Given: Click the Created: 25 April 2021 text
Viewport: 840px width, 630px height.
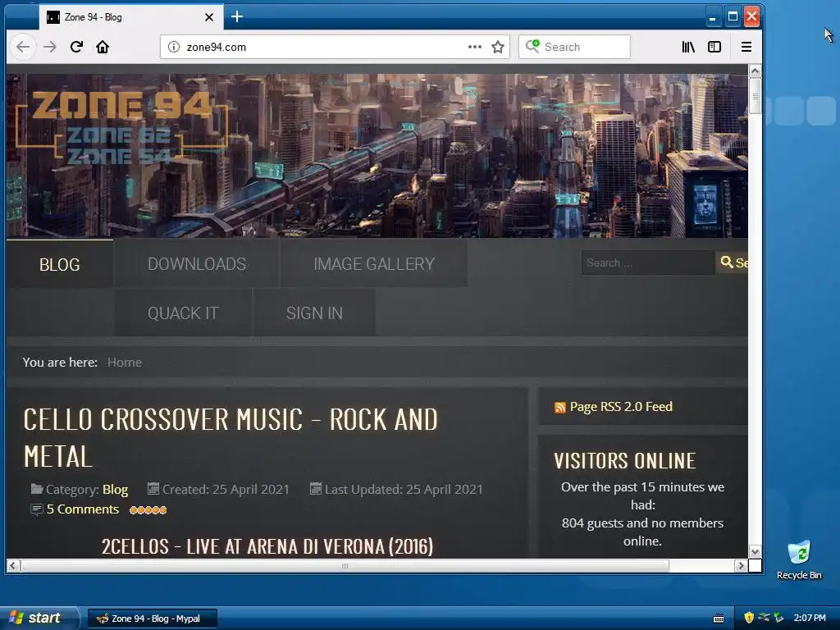Looking at the screenshot, I should (226, 489).
